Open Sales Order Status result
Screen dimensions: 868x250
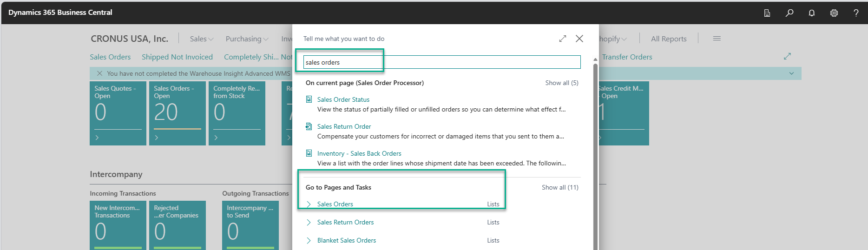click(343, 99)
